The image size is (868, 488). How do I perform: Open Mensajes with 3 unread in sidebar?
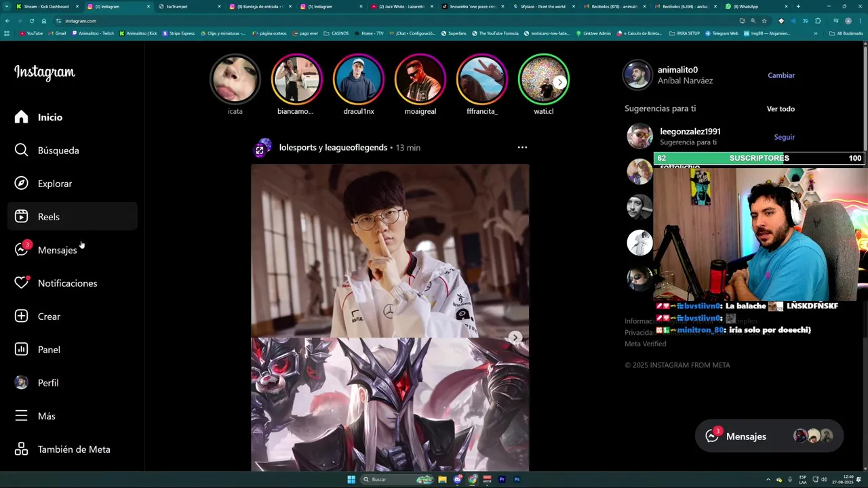(72, 250)
